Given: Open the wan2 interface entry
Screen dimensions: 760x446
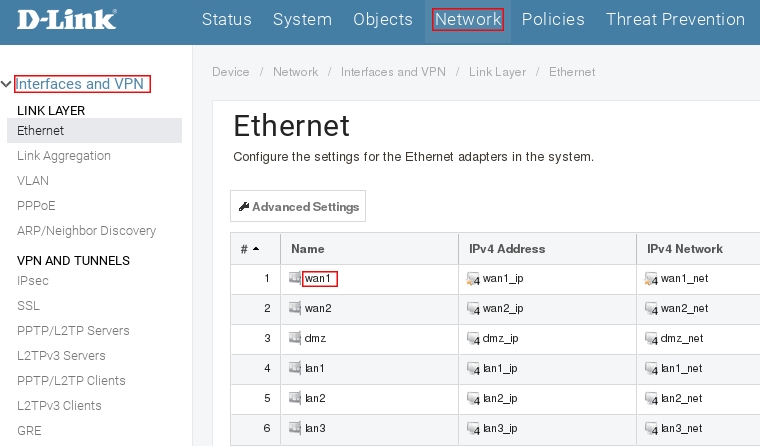Looking at the screenshot, I should 318,308.
